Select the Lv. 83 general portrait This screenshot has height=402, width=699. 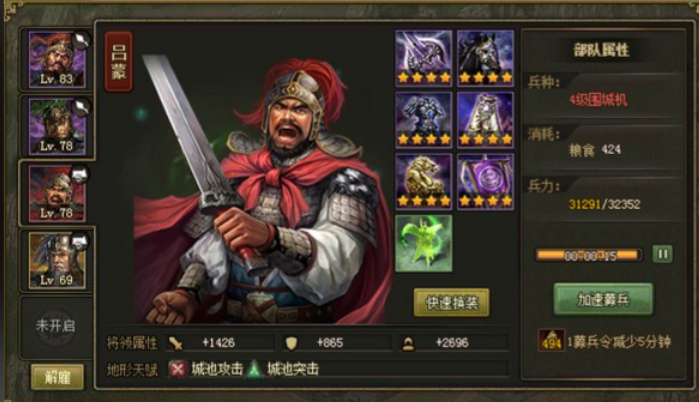click(57, 59)
